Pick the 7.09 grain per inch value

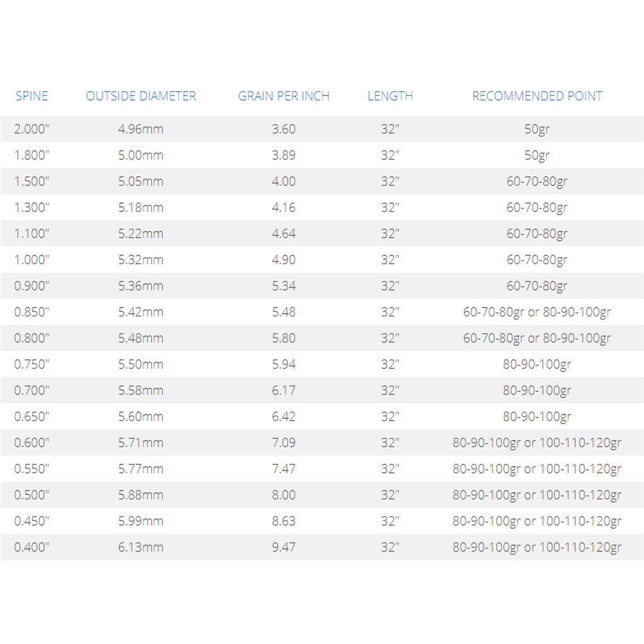(x=284, y=443)
